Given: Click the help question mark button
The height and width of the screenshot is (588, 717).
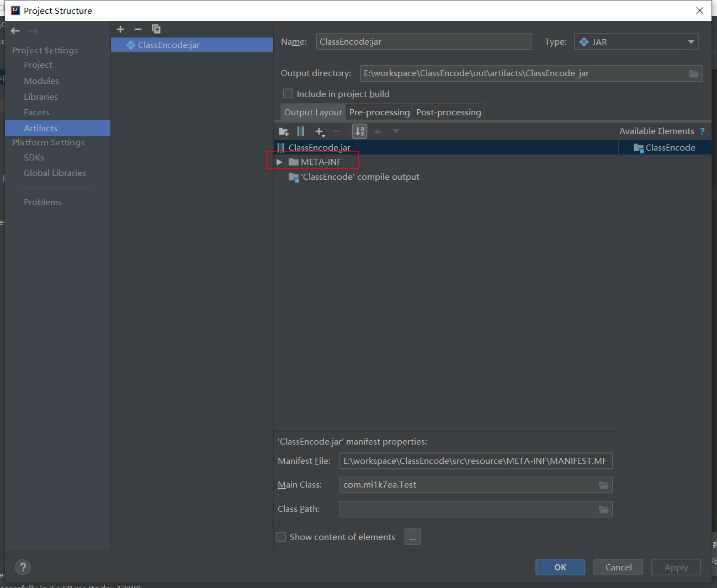Looking at the screenshot, I should [x=23, y=567].
